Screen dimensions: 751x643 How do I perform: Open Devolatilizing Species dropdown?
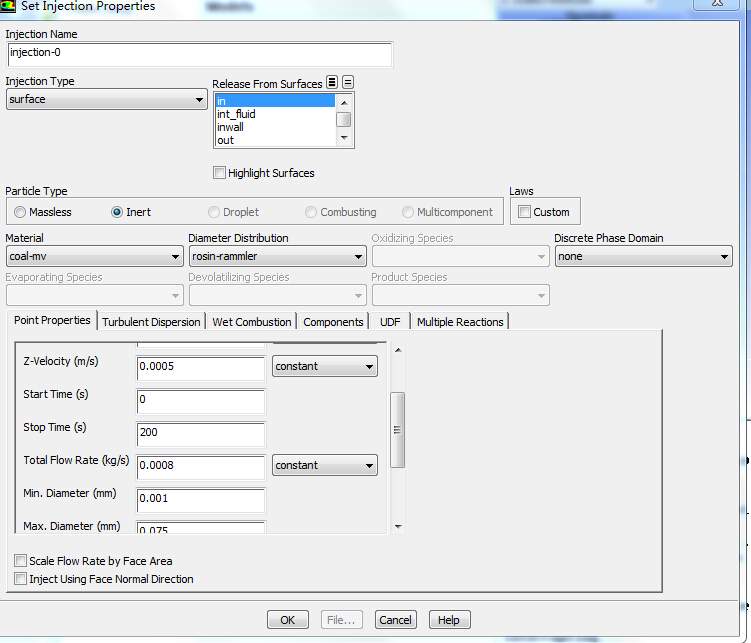coord(278,295)
